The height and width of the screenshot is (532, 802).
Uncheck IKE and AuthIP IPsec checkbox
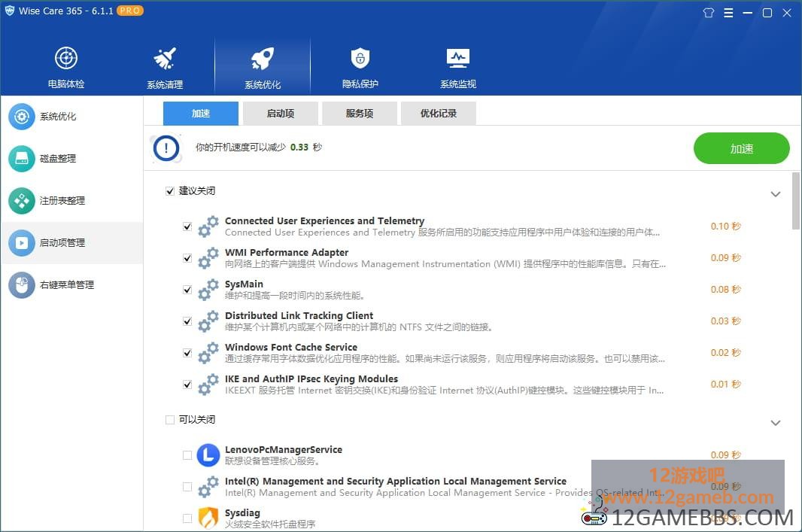click(187, 385)
